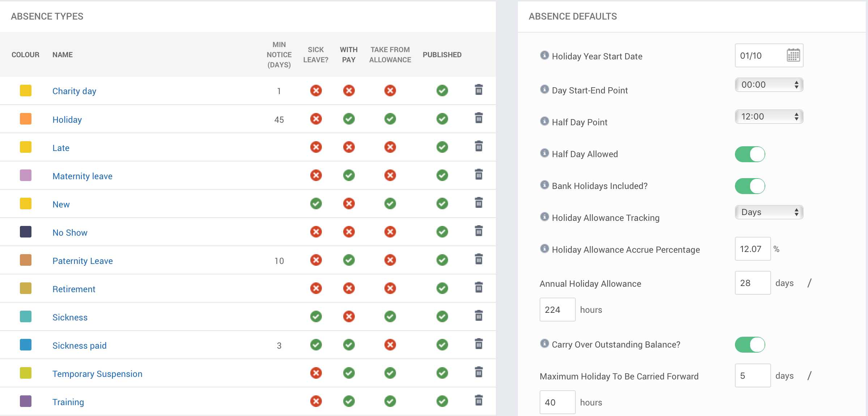Click info icon beside Half Day Point

(x=544, y=121)
